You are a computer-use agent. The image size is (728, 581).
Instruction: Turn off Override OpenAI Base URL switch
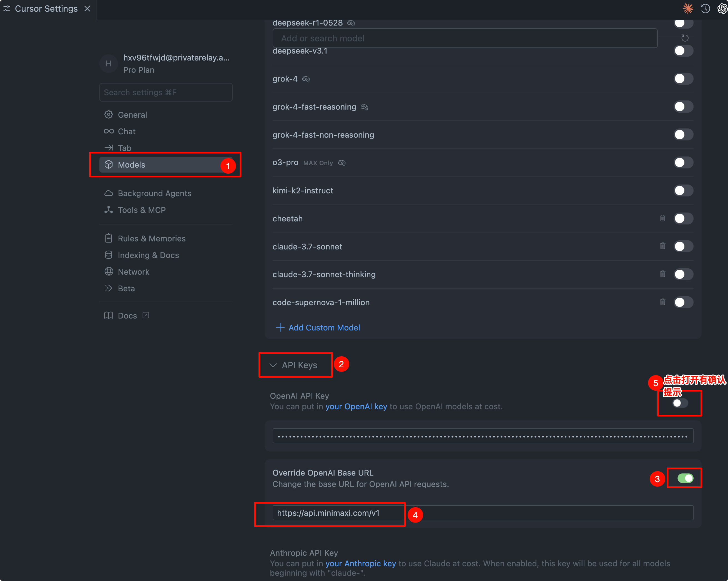[685, 478]
